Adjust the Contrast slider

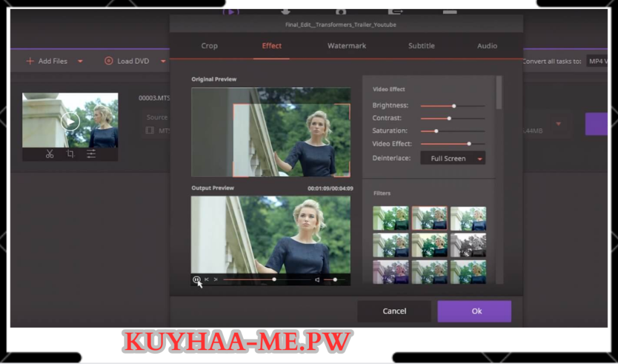(453, 118)
